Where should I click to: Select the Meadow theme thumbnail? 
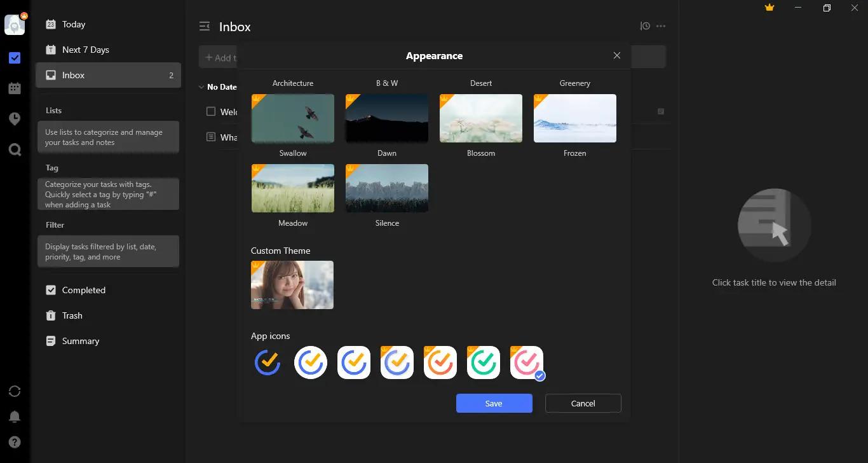293,188
